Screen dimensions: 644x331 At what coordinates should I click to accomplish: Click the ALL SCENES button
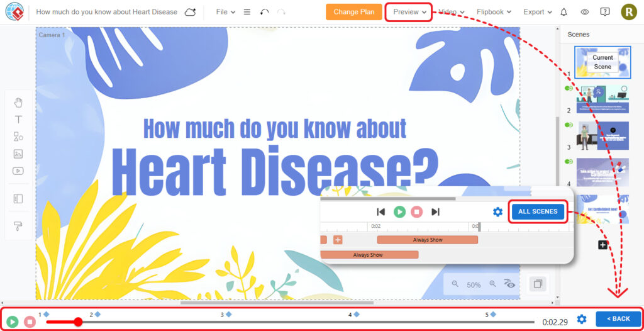pos(538,211)
